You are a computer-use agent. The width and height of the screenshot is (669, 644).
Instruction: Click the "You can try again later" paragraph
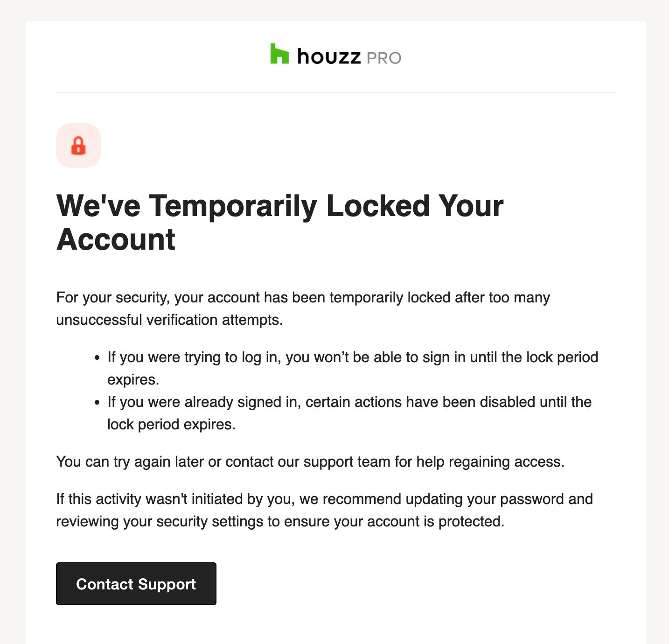pyautogui.click(x=310, y=462)
